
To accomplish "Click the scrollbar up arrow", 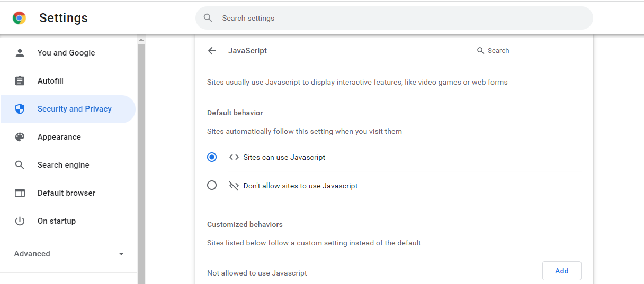I will pos(141,40).
